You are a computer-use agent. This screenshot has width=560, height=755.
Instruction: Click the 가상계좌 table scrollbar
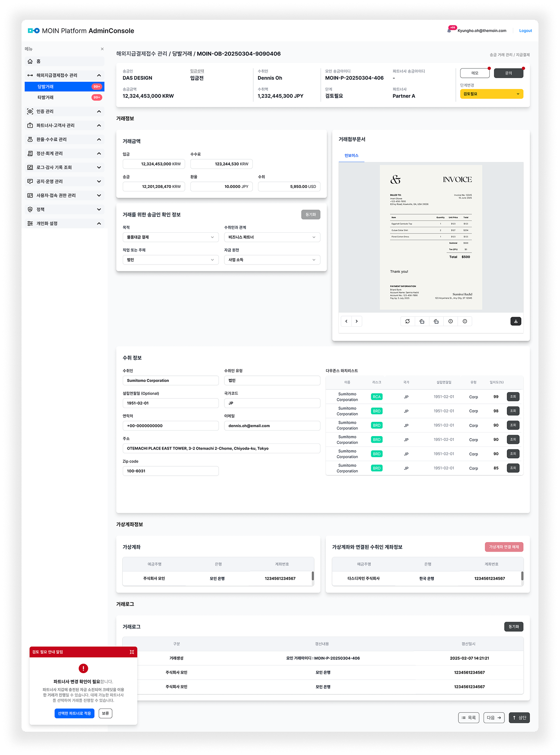(x=313, y=576)
